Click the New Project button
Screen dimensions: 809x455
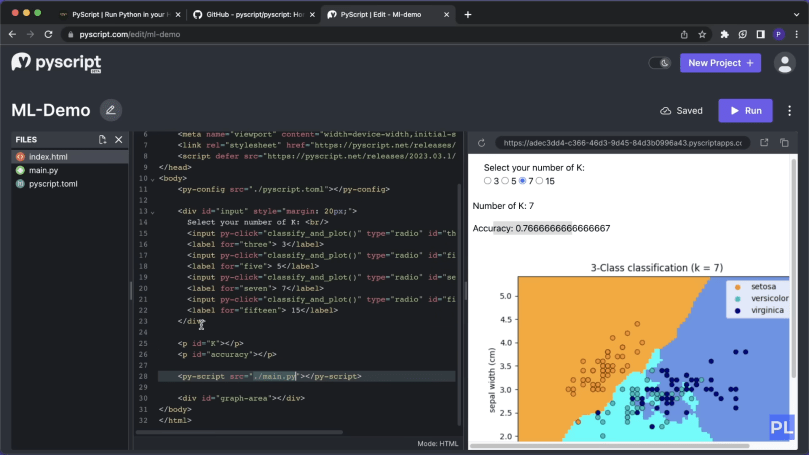(720, 63)
